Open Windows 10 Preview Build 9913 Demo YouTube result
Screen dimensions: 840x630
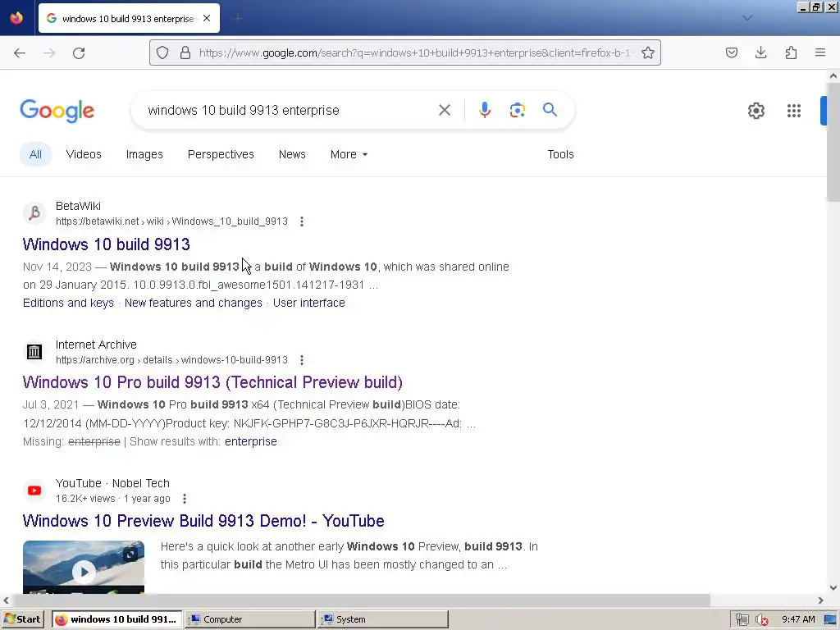coord(203,521)
